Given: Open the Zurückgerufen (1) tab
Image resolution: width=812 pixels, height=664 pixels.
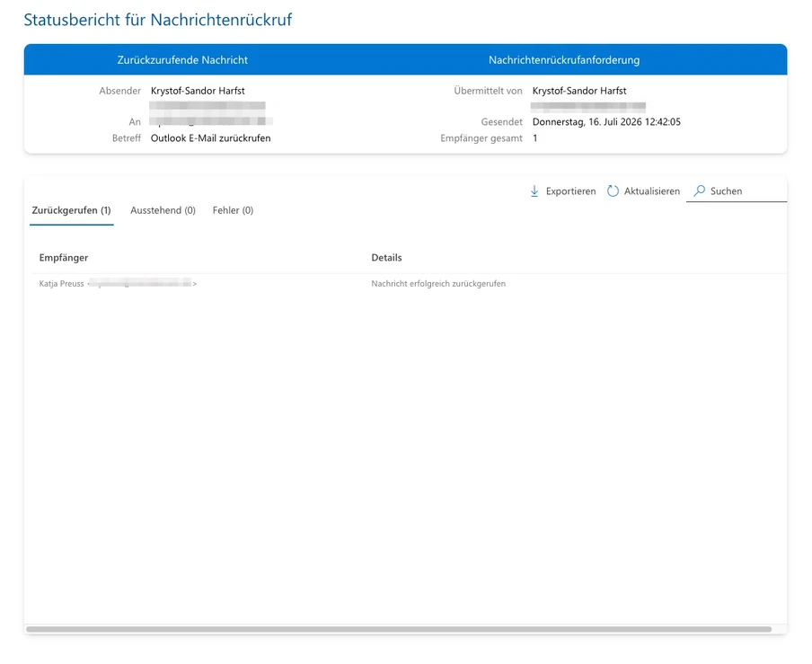Looking at the screenshot, I should [x=72, y=210].
